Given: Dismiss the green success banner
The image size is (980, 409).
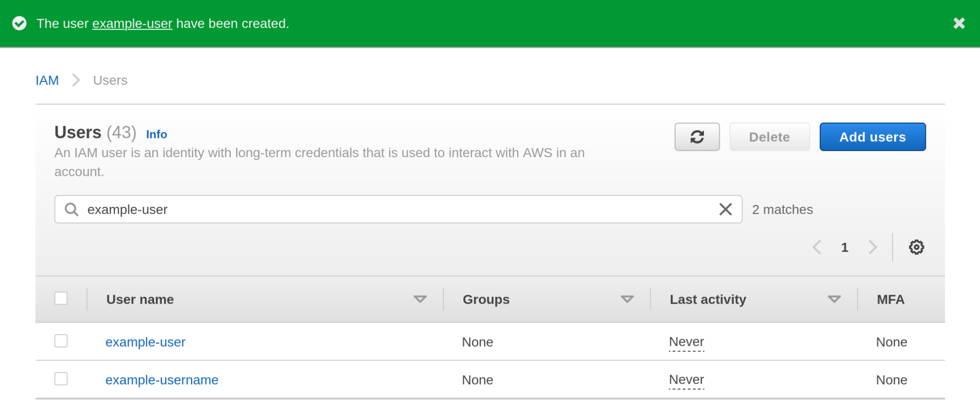Looking at the screenshot, I should (959, 23).
